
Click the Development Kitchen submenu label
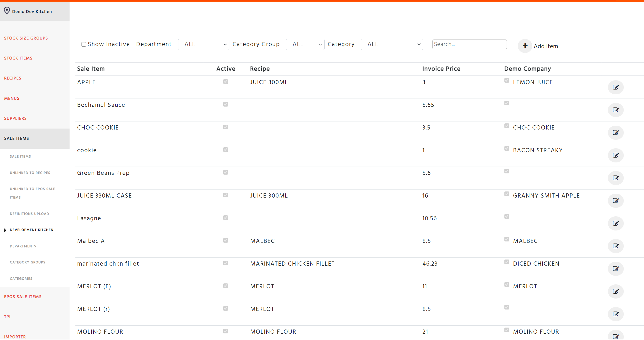pyautogui.click(x=31, y=230)
